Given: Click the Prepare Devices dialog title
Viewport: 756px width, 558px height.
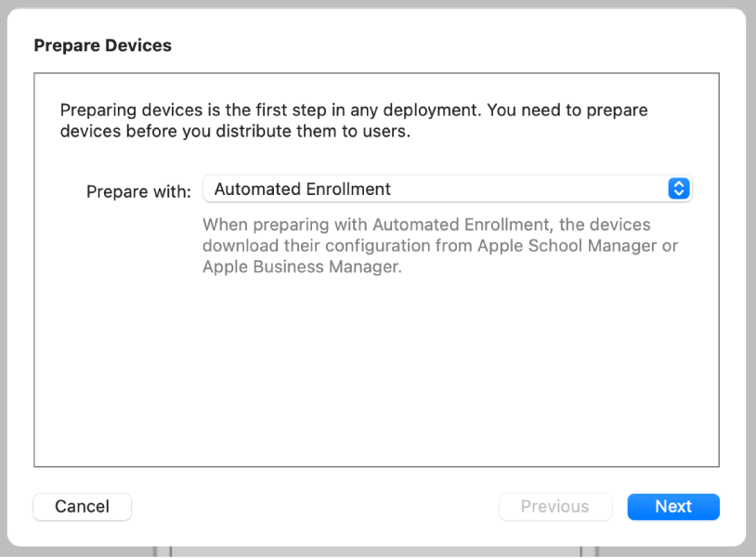Looking at the screenshot, I should pos(102,45).
